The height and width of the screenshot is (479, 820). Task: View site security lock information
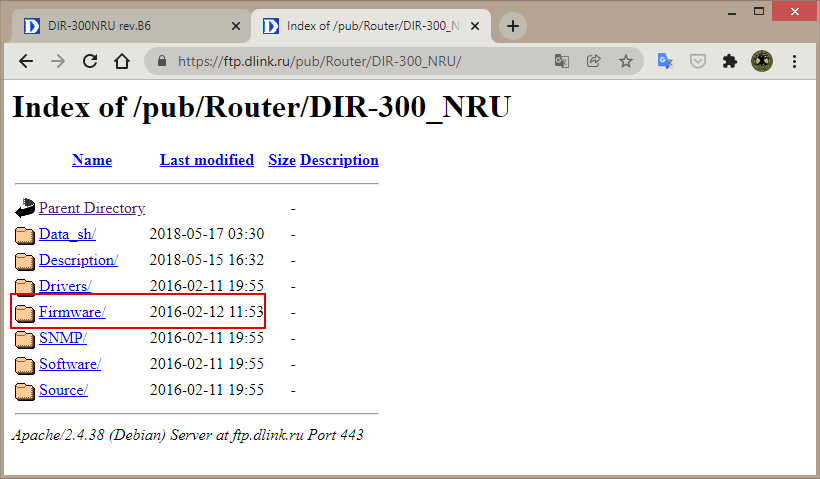tap(162, 61)
